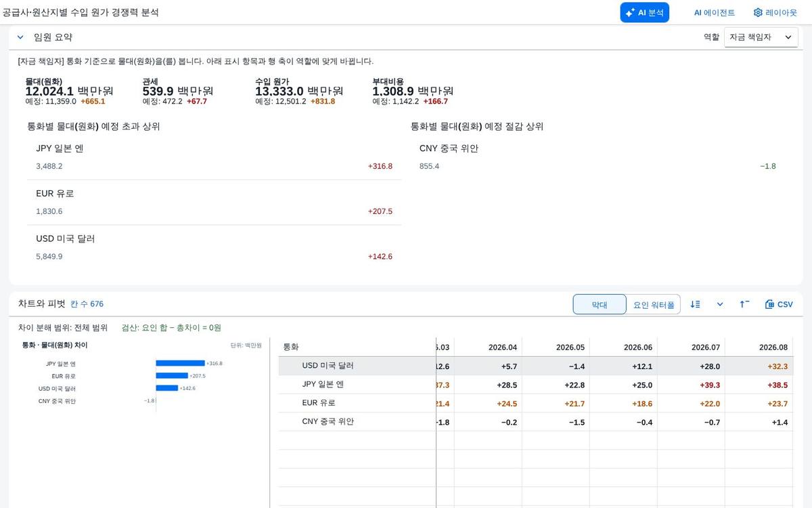Click the JPY 일본 엔 chart bar

[x=180, y=363]
